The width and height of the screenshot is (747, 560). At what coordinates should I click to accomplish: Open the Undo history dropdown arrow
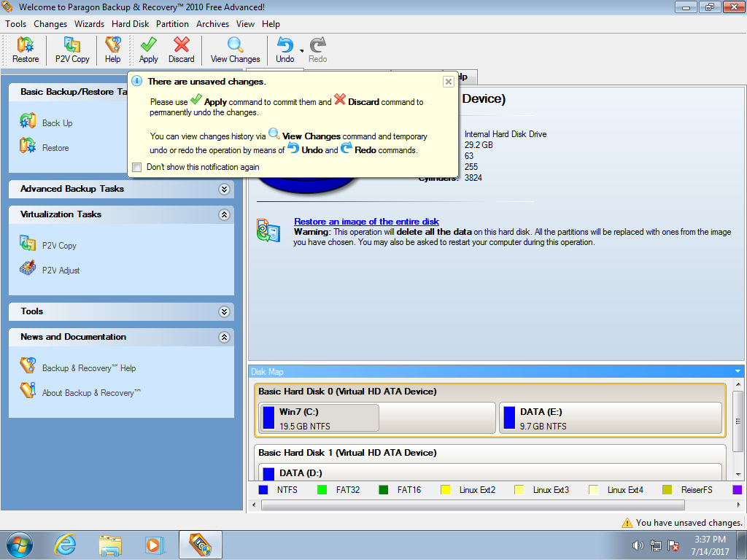tap(302, 51)
